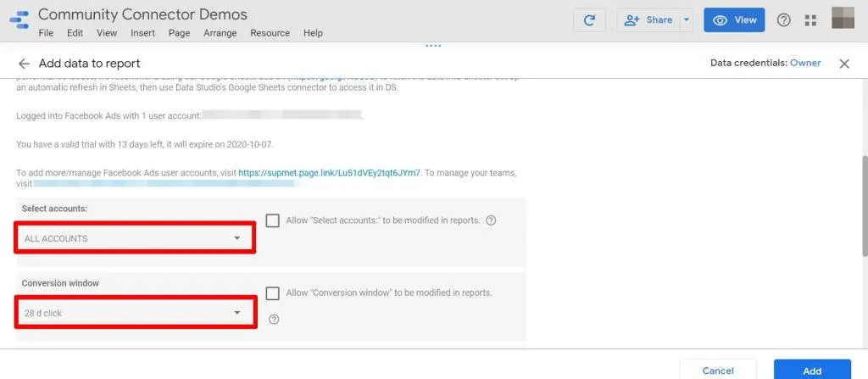
Task: Click the refresh data icon button
Action: tap(590, 20)
